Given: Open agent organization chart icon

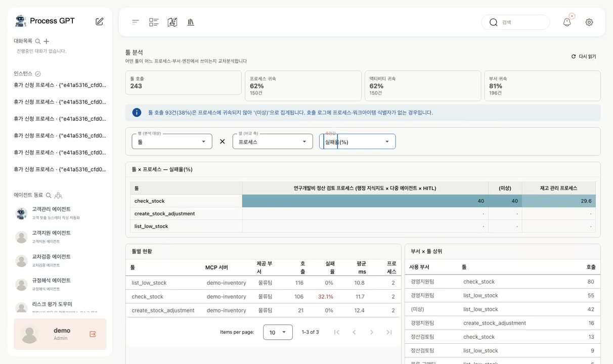Looking at the screenshot, I should 58,195.
